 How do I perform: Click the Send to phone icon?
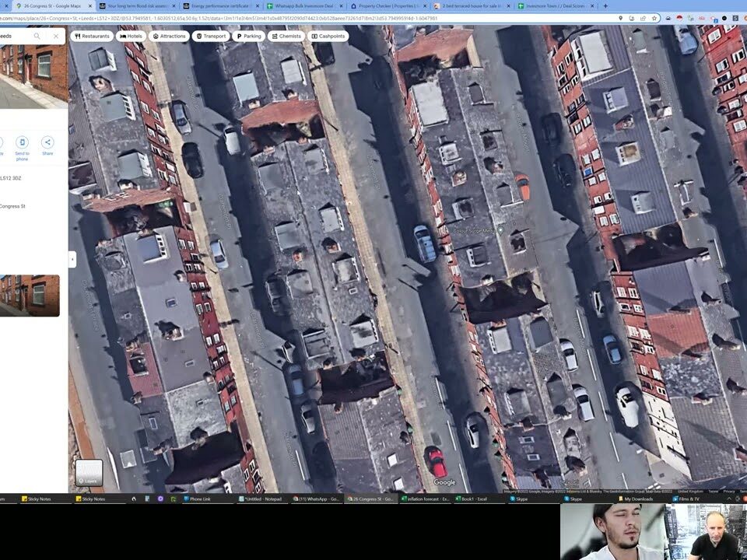tap(22, 142)
